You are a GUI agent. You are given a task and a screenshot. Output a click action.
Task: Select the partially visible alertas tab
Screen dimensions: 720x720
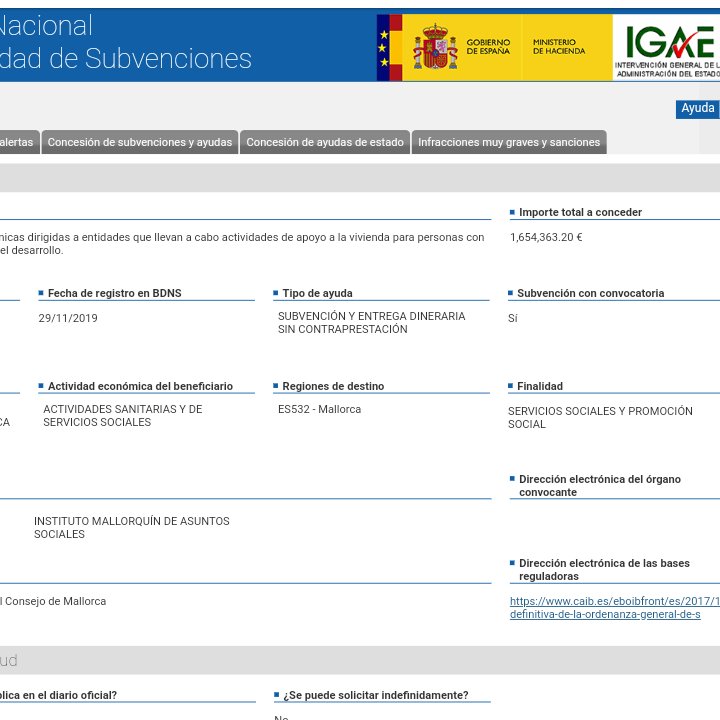click(19, 142)
